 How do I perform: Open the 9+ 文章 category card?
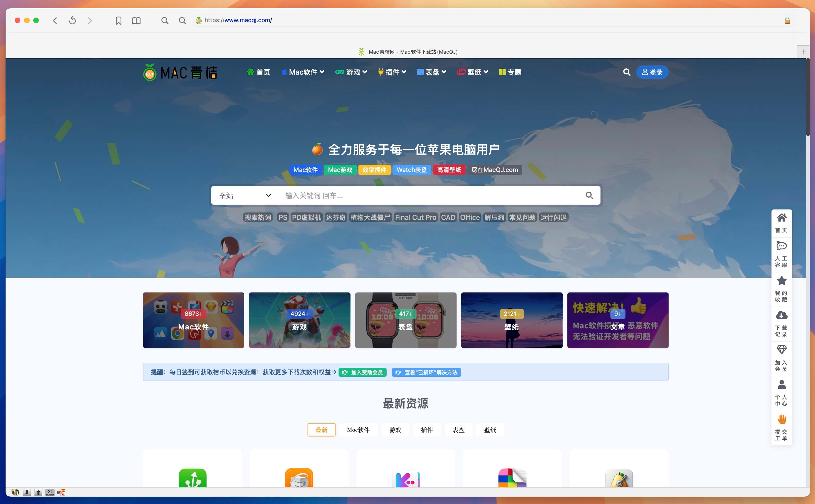pyautogui.click(x=618, y=320)
